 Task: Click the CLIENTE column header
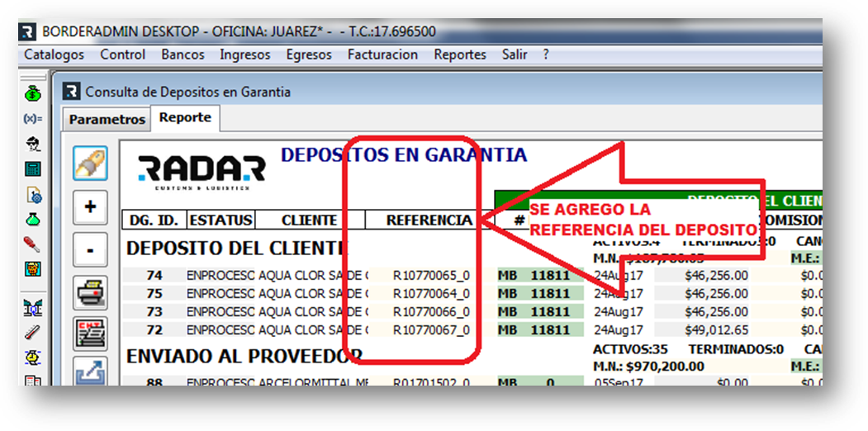pos(310,220)
